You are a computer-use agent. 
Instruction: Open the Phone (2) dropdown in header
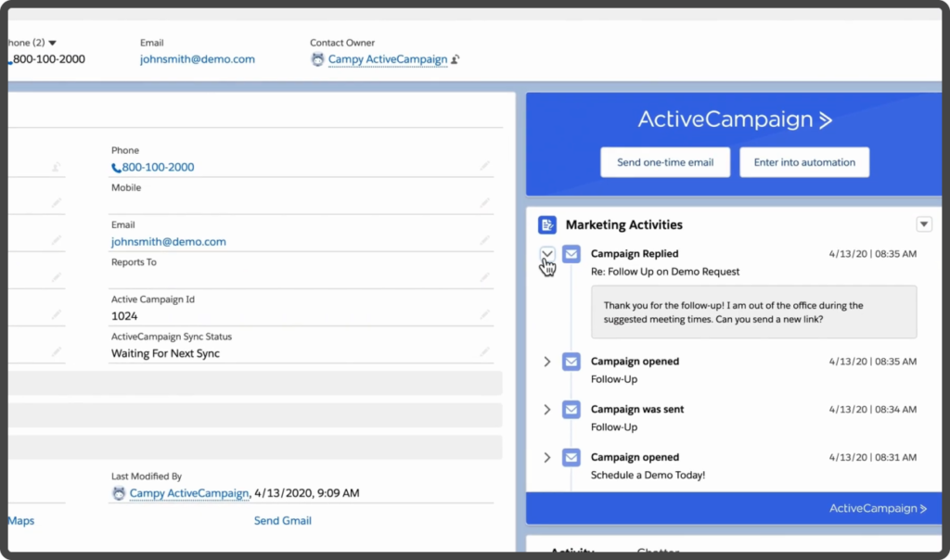click(x=53, y=43)
